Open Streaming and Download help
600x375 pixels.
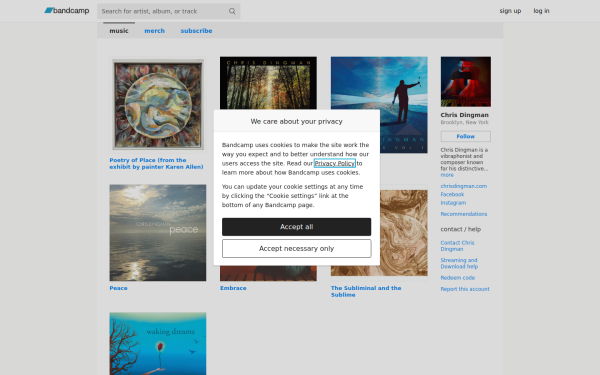coord(459,263)
